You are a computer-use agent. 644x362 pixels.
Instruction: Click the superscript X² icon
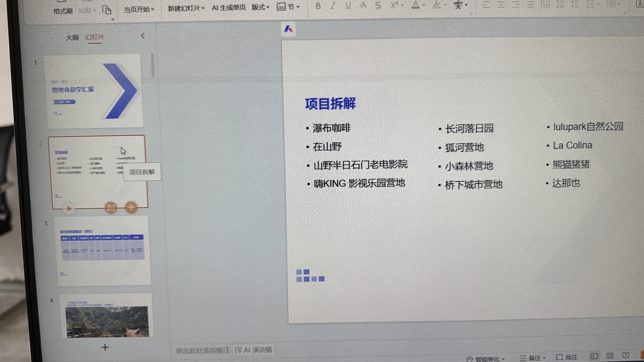pos(395,5)
